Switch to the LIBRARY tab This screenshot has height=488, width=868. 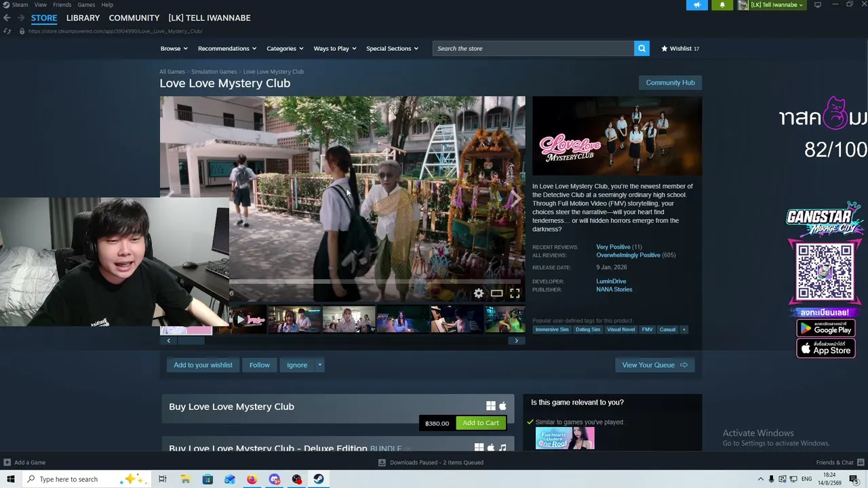click(x=83, y=18)
